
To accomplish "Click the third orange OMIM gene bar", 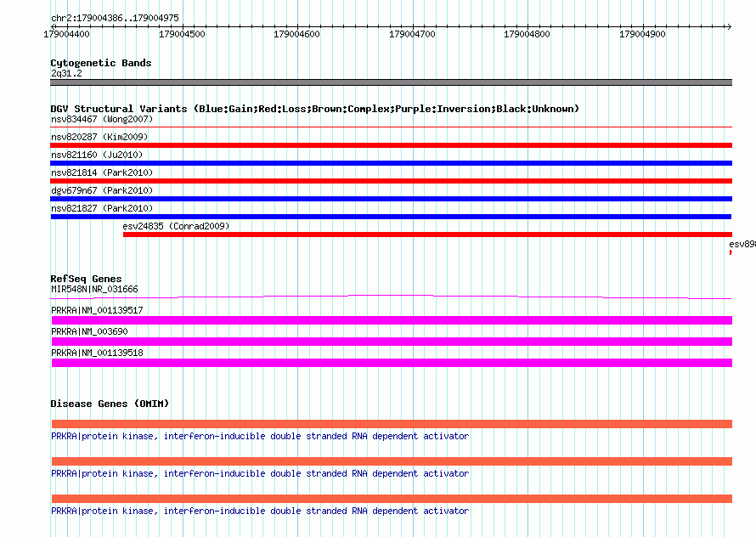I will coord(392,499).
